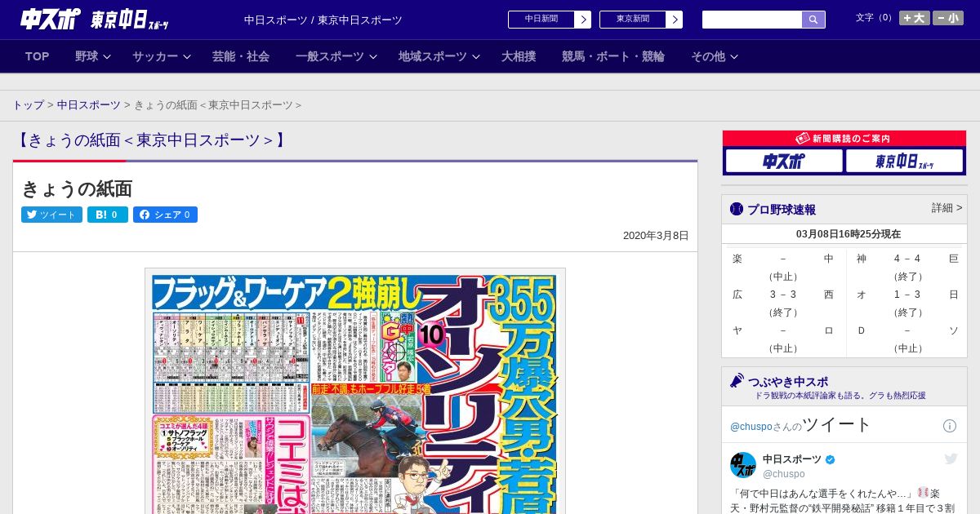The image size is (980, 514).
Task: Select the 神 4-4 巨 game score
Action: coord(907,259)
